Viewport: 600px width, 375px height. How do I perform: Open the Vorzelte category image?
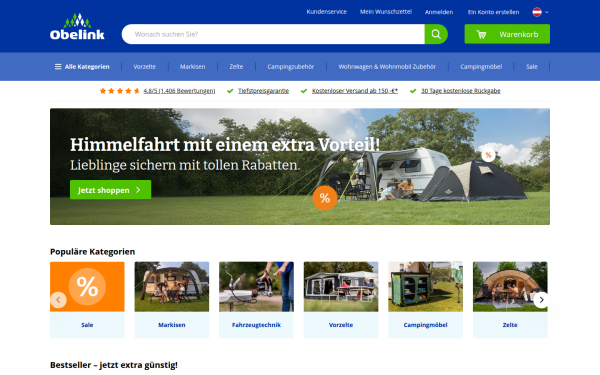[341, 287]
